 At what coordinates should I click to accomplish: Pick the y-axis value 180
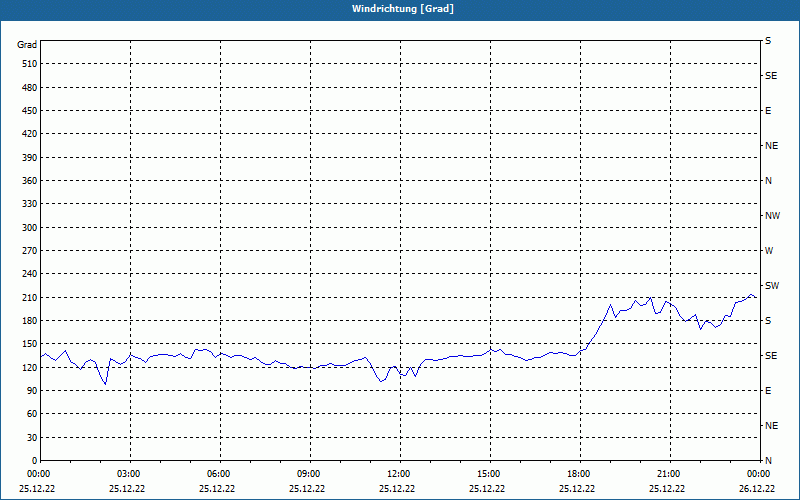30,321
